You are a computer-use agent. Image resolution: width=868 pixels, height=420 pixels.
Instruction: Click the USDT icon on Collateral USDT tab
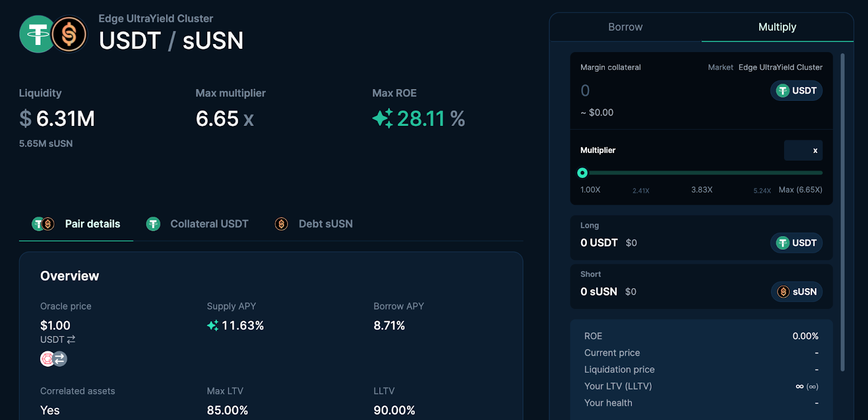coord(154,224)
